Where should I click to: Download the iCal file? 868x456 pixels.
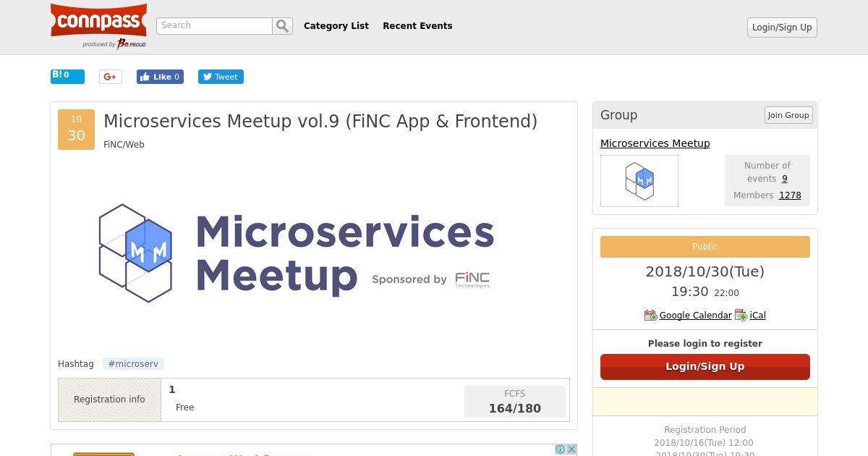point(757,316)
